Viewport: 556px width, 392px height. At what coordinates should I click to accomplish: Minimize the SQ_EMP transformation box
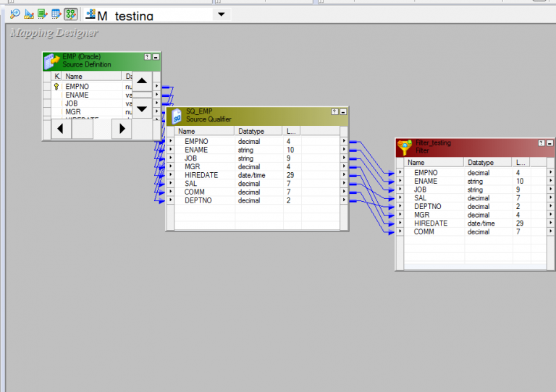[344, 112]
